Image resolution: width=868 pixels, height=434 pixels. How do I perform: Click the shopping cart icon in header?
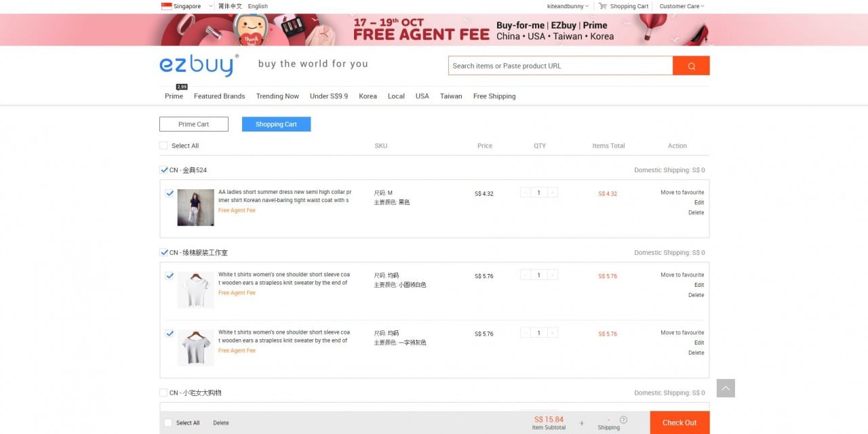pos(602,6)
